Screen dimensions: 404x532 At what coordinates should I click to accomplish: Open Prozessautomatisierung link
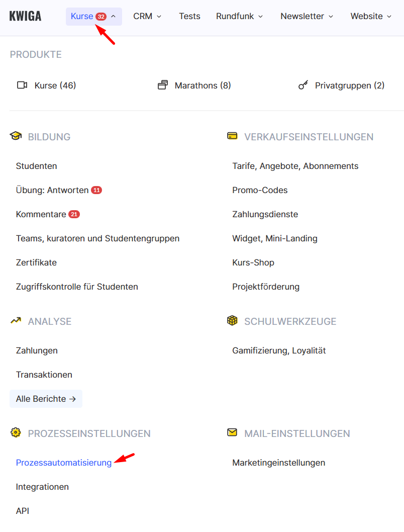click(64, 463)
